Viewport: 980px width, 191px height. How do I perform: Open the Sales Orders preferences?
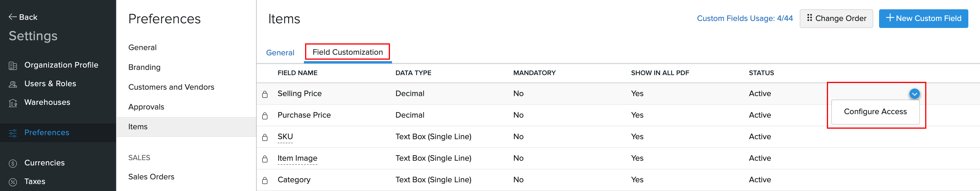pos(151,176)
